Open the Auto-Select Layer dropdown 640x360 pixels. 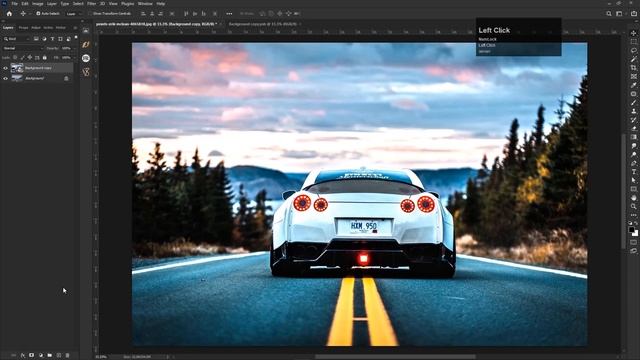74,13
